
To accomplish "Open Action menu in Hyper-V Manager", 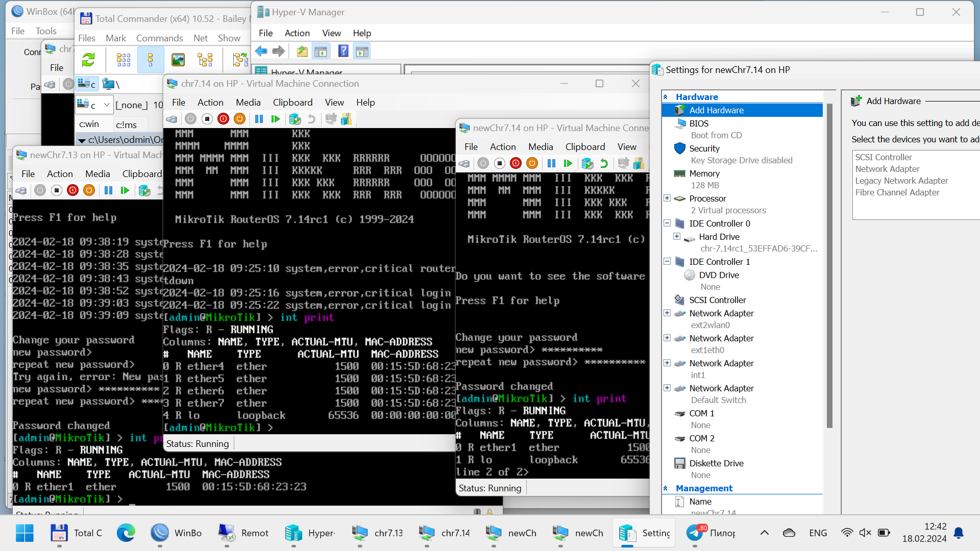I will [296, 32].
